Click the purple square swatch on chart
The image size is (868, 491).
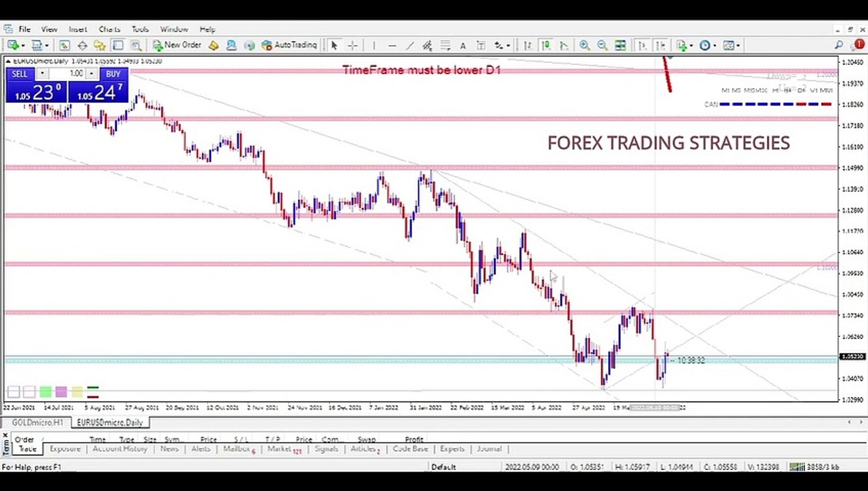click(x=61, y=392)
